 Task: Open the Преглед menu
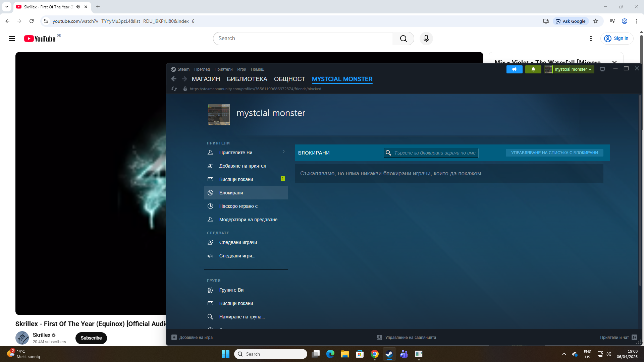(x=202, y=69)
